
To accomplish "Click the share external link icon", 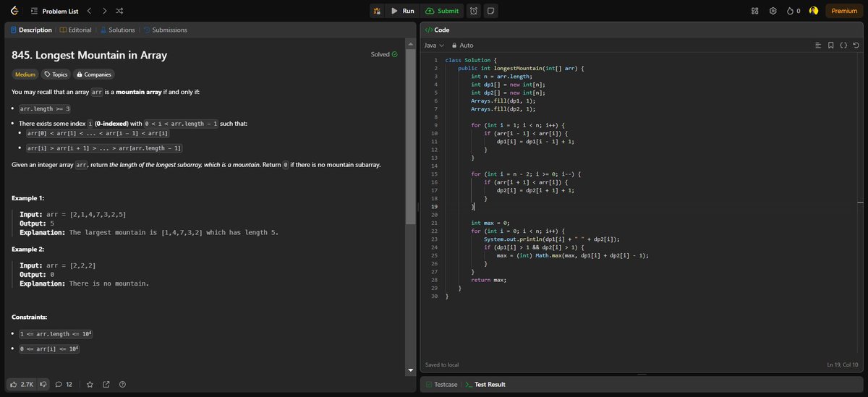I will click(x=106, y=384).
